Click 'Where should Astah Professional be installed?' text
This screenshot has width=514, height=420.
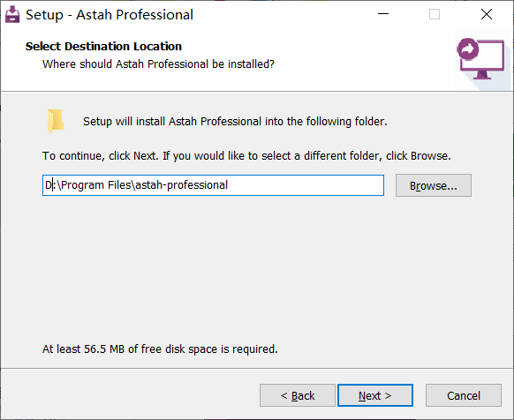click(x=158, y=64)
